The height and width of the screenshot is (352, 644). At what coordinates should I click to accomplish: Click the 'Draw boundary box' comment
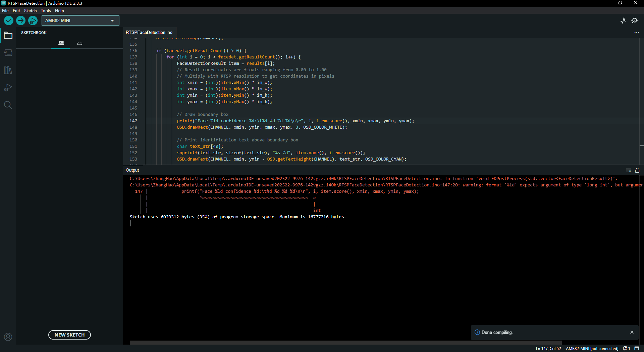tap(203, 115)
